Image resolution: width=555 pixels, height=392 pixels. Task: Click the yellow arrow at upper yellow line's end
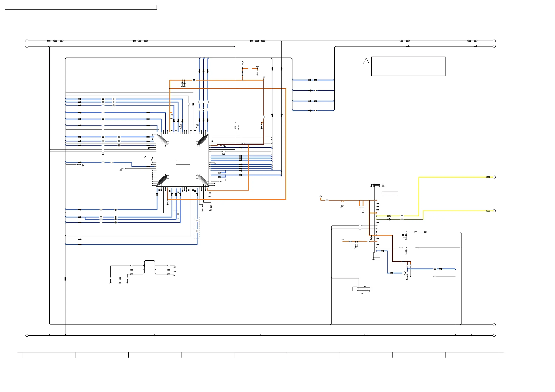coord(488,177)
